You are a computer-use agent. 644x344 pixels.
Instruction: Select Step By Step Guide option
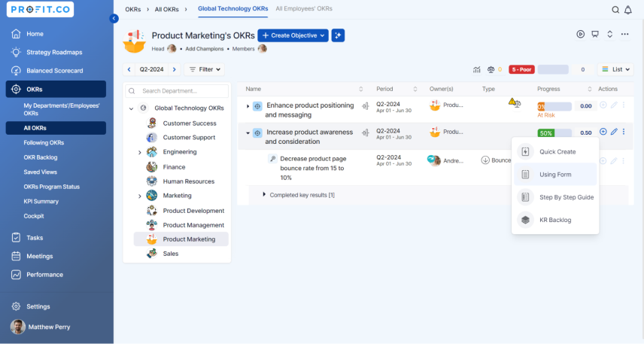tap(555, 197)
